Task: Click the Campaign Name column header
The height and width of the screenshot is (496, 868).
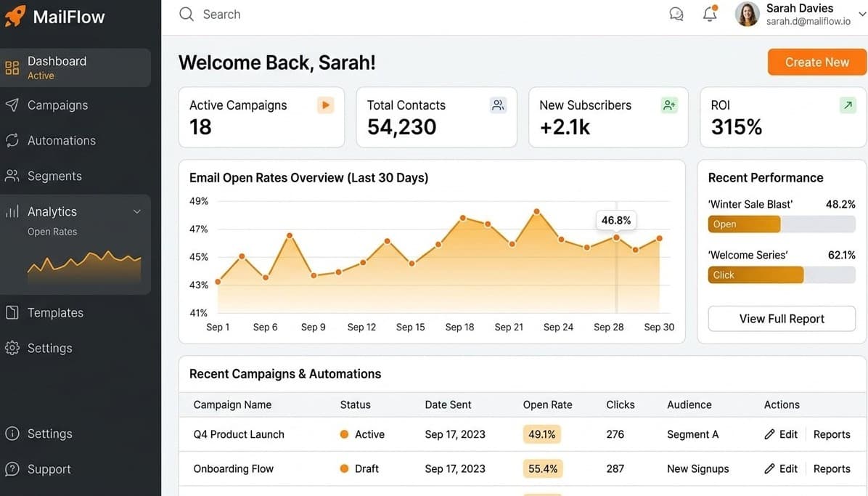Action: coord(232,404)
